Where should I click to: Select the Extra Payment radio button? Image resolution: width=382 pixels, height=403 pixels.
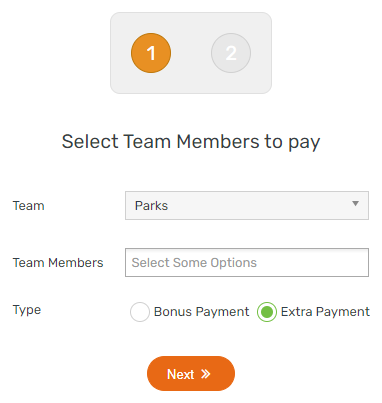[267, 312]
